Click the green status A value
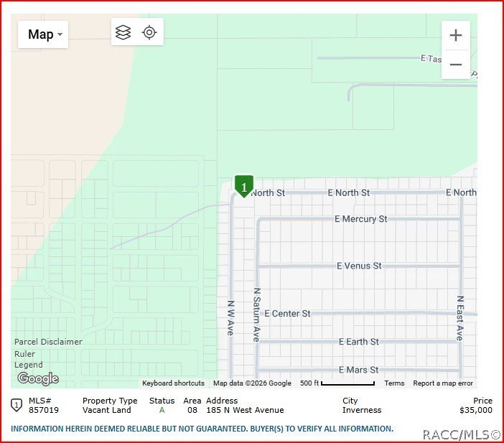The width and height of the screenshot is (504, 443). (162, 410)
